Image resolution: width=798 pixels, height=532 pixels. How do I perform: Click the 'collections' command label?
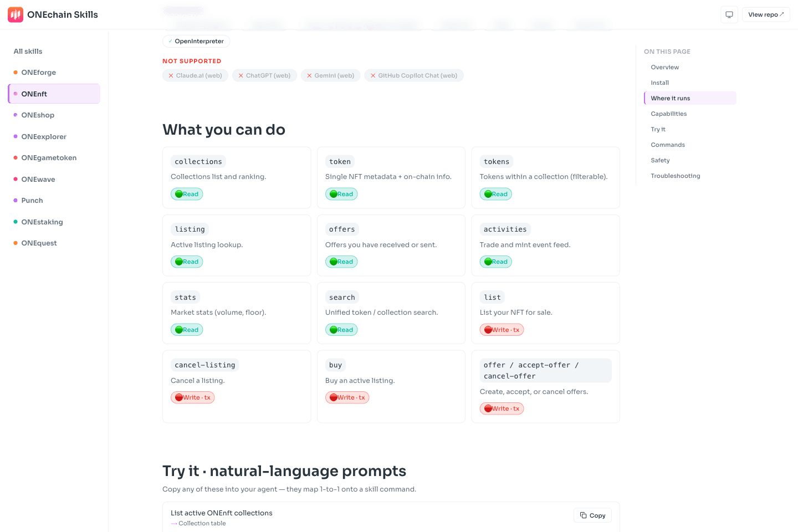(198, 162)
